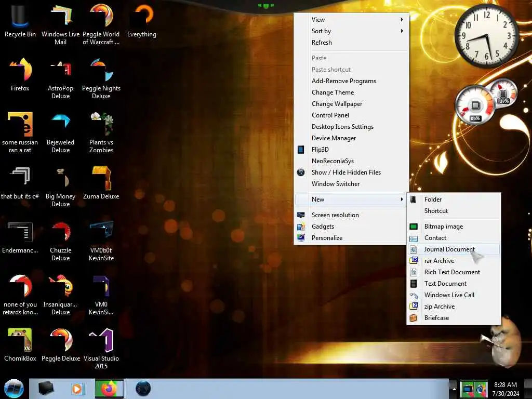Open the media player taskbar icon
532x399 pixels.
pos(77,389)
